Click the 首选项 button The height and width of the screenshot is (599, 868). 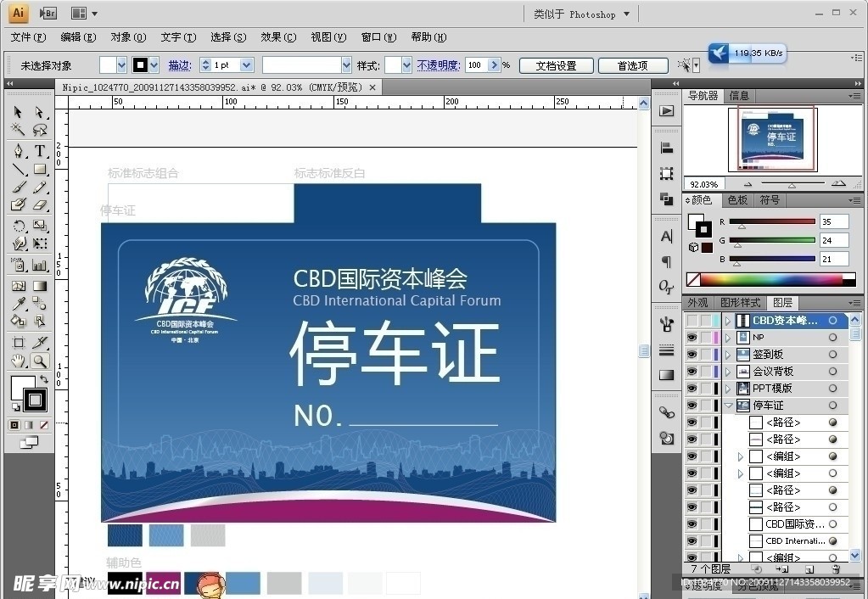click(633, 66)
